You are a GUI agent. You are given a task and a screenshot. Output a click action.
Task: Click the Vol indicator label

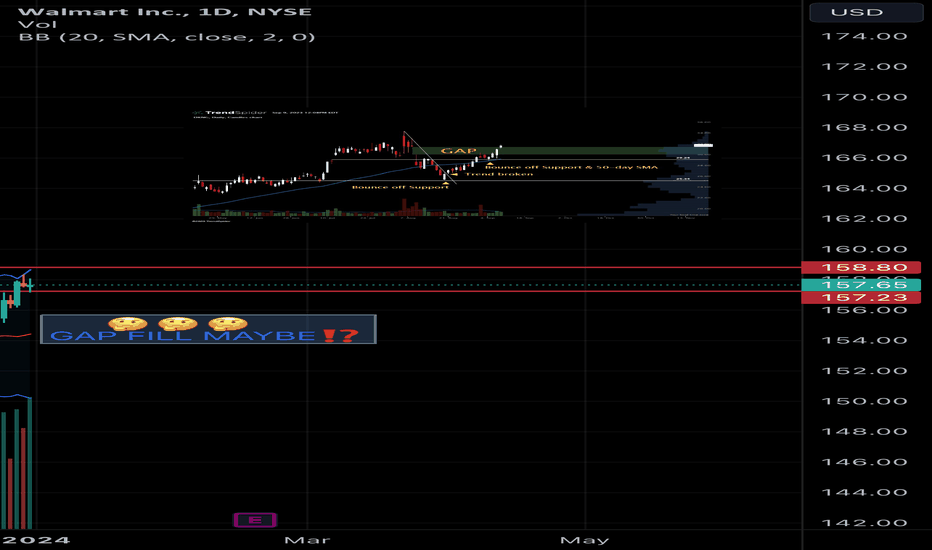pos(37,24)
